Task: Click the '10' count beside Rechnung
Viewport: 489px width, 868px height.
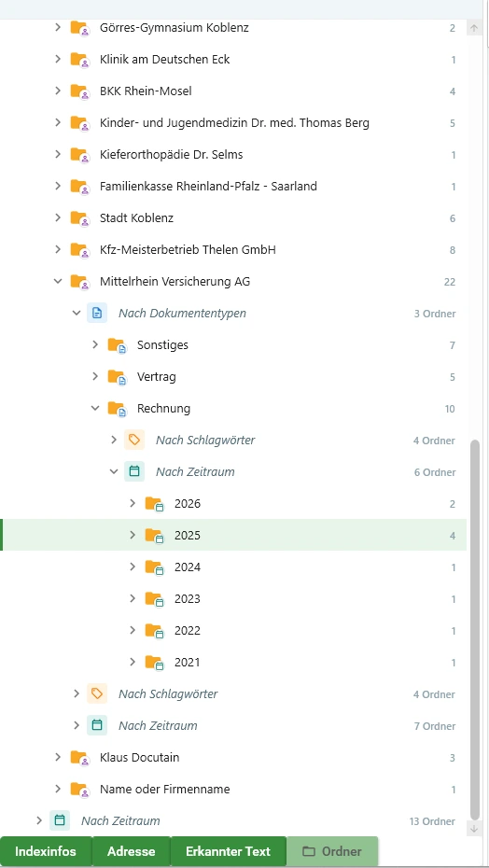Action: point(449,409)
